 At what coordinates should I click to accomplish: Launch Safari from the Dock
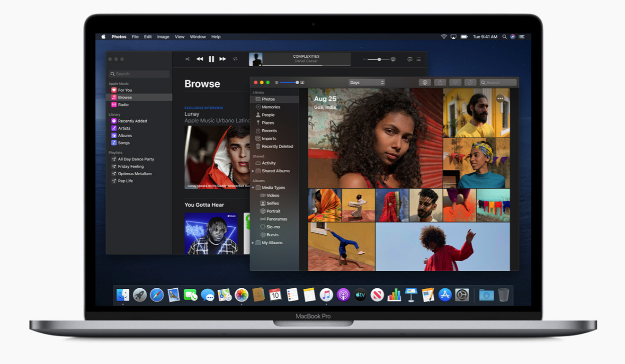pos(157,295)
